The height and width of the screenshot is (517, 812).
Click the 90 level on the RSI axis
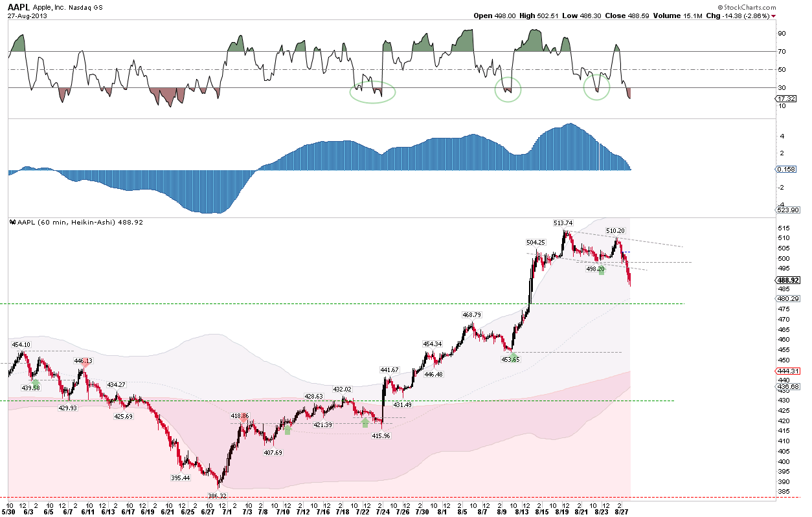782,33
